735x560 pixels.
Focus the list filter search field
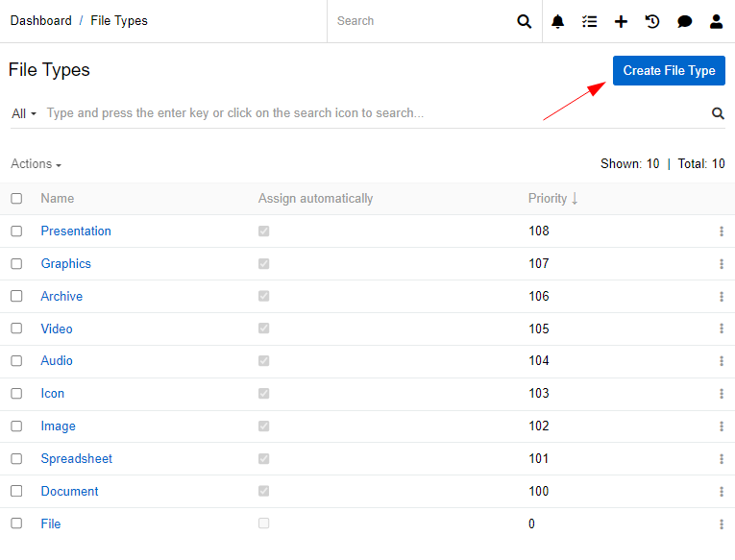pyautogui.click(x=375, y=113)
